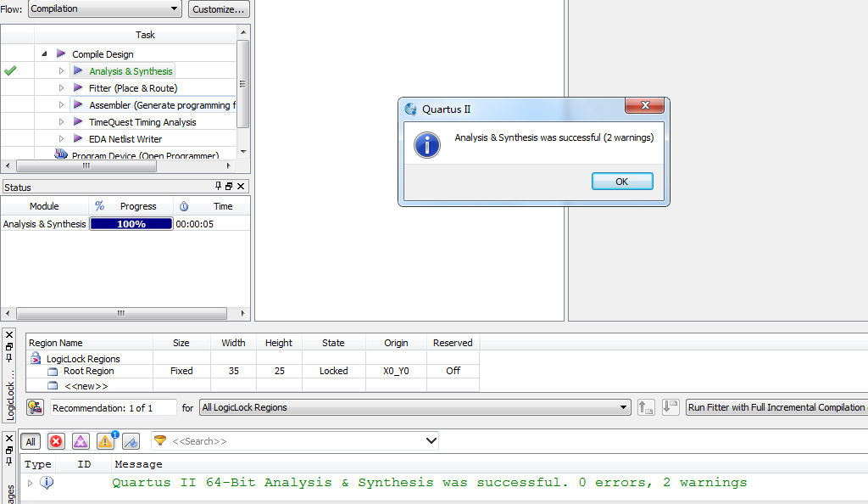Screen dimensions: 868x504
Task: Open the message search dropdown arrow
Action: click(x=431, y=441)
